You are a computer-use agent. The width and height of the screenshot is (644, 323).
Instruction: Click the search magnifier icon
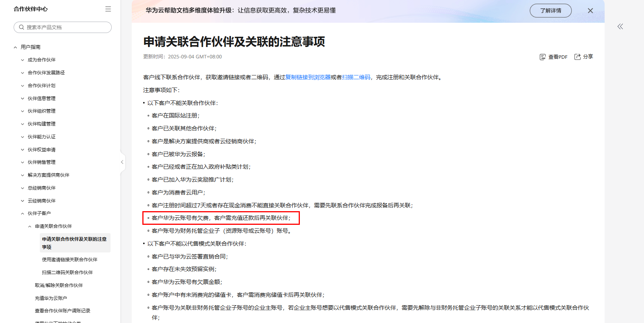(22, 27)
